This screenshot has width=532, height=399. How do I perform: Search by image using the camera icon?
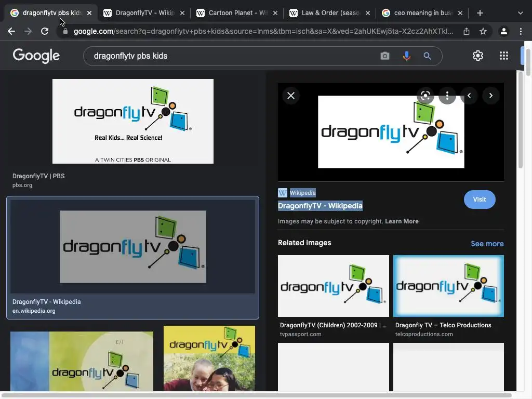pos(385,56)
